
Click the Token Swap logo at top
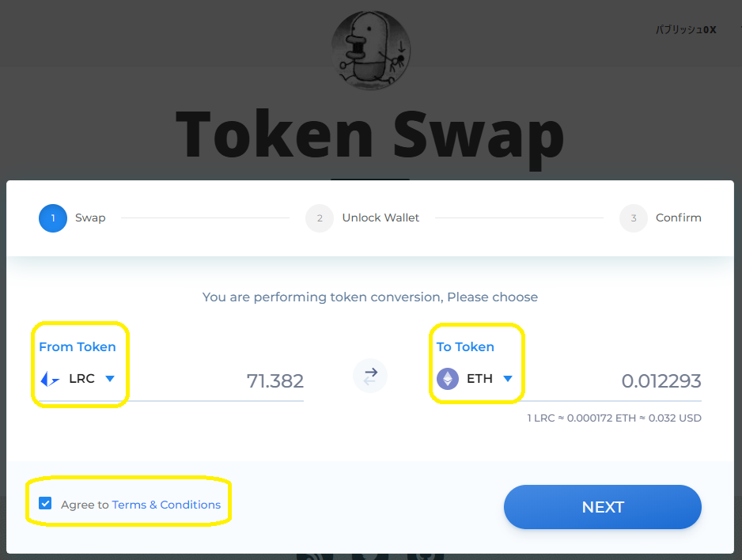370,49
